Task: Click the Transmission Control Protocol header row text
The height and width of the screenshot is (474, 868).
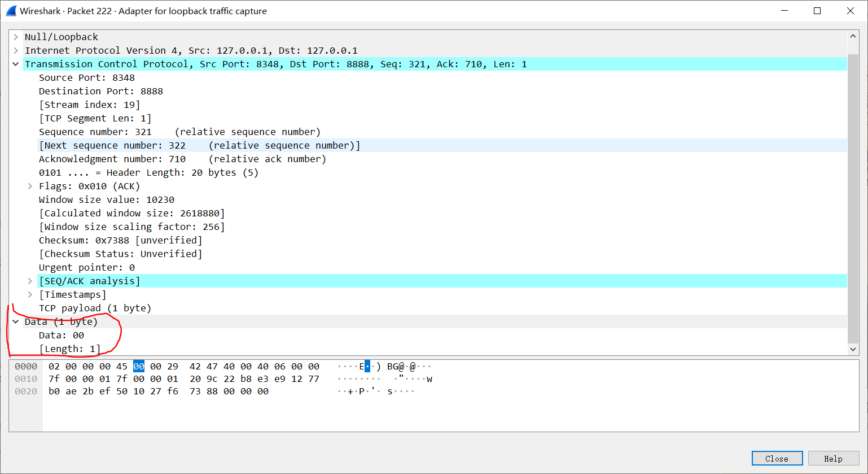Action: coord(276,64)
